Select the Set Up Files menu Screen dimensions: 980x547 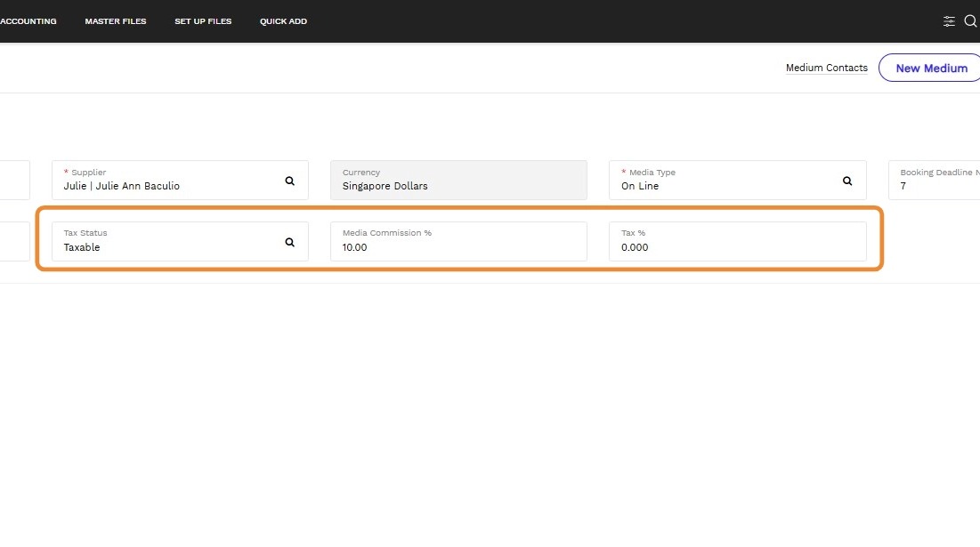tap(203, 21)
